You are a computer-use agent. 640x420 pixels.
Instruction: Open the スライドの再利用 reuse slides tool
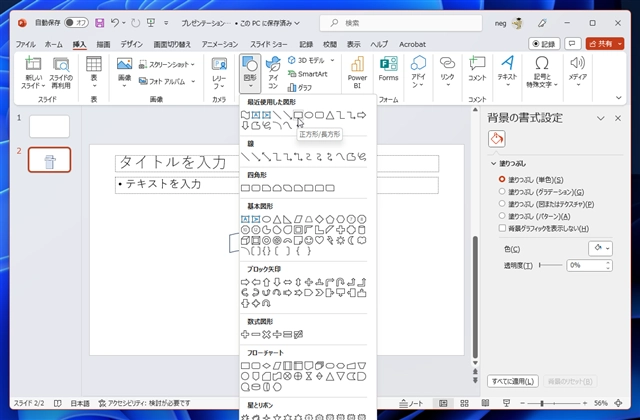click(x=61, y=73)
